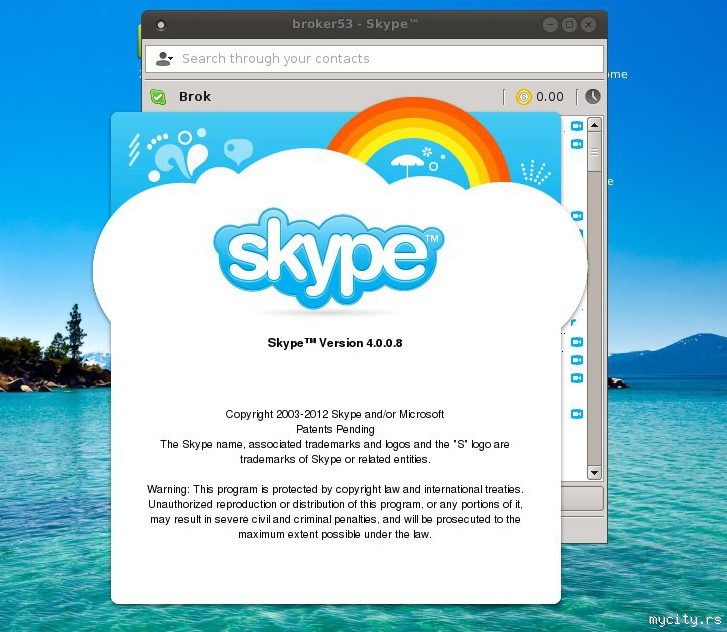Click the contact list scrollbar thumb

coord(594,152)
